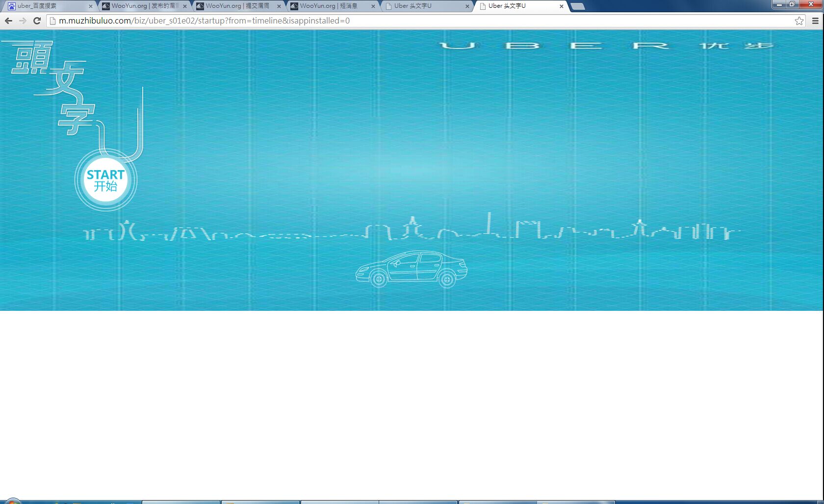Viewport: 824px width, 504px height.
Task: Open the Chrome menu hamburger icon
Action: coord(815,21)
